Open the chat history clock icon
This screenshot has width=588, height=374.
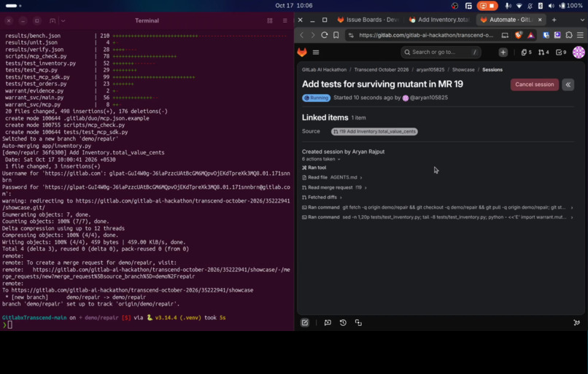[x=343, y=323]
